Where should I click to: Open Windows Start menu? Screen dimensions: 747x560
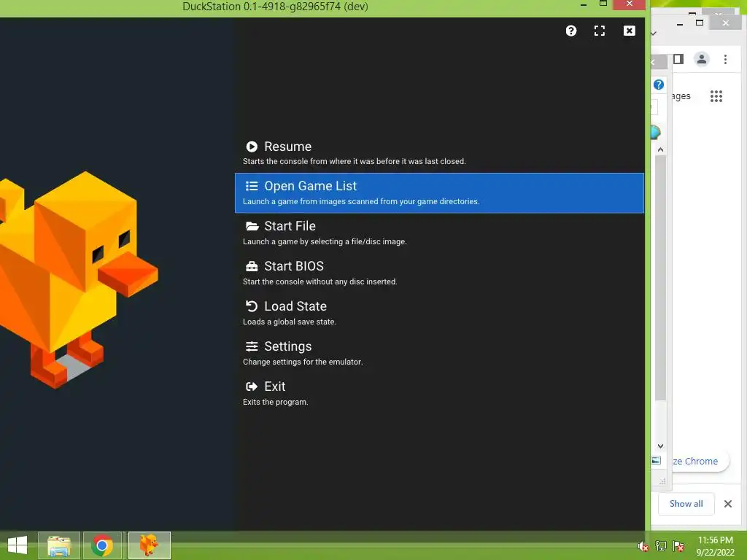click(x=18, y=545)
